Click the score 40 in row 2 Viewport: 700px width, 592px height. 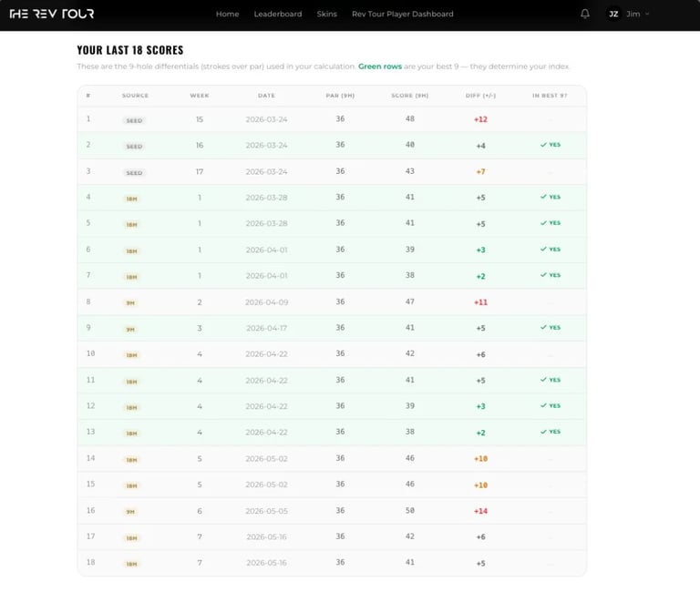click(x=410, y=145)
